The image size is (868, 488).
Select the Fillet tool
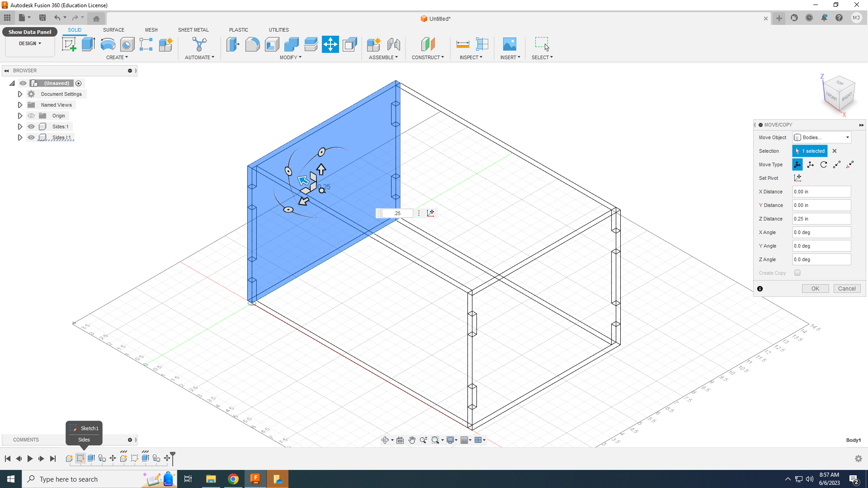tap(252, 44)
